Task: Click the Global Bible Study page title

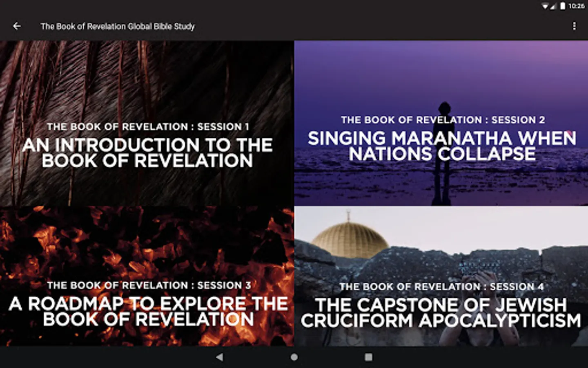Action: pyautogui.click(x=118, y=27)
